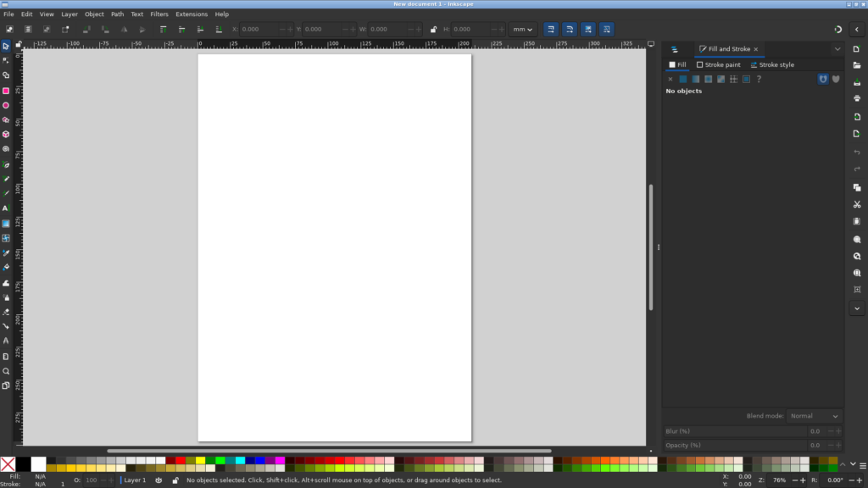Toggle scale stroke width with object
This screenshot has height=488, width=868.
[x=551, y=30]
